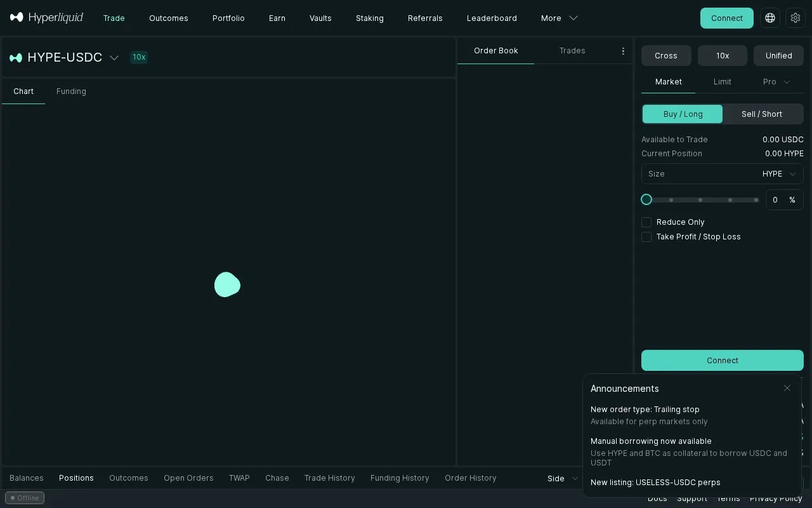Open the Privacy Policy link

776,498
